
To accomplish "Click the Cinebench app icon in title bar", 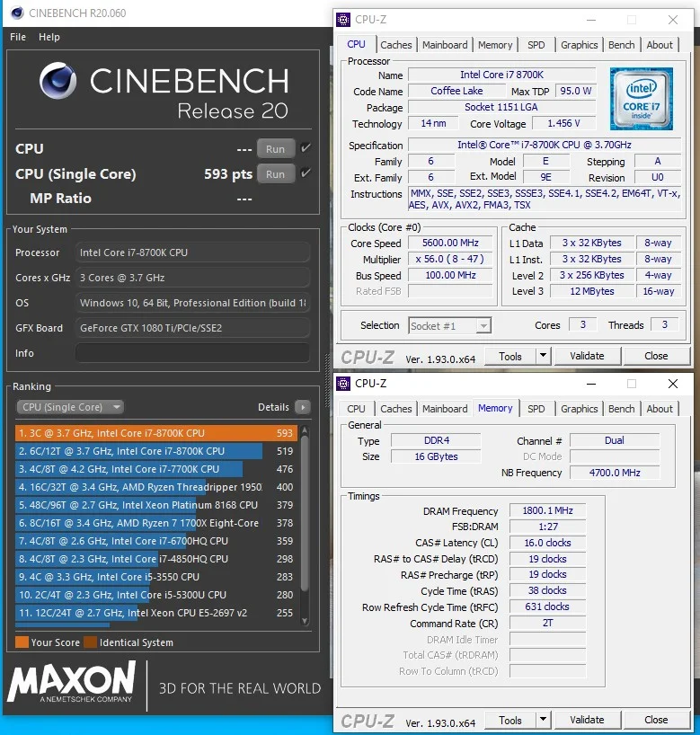I will click(17, 13).
